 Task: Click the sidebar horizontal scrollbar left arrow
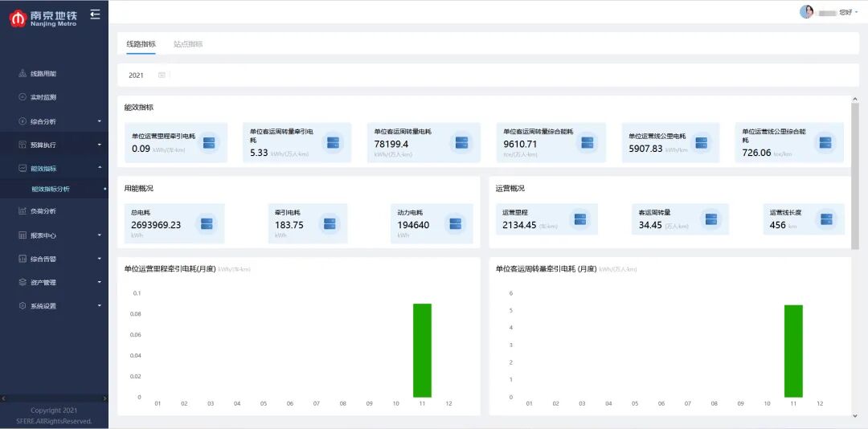pyautogui.click(x=3, y=398)
